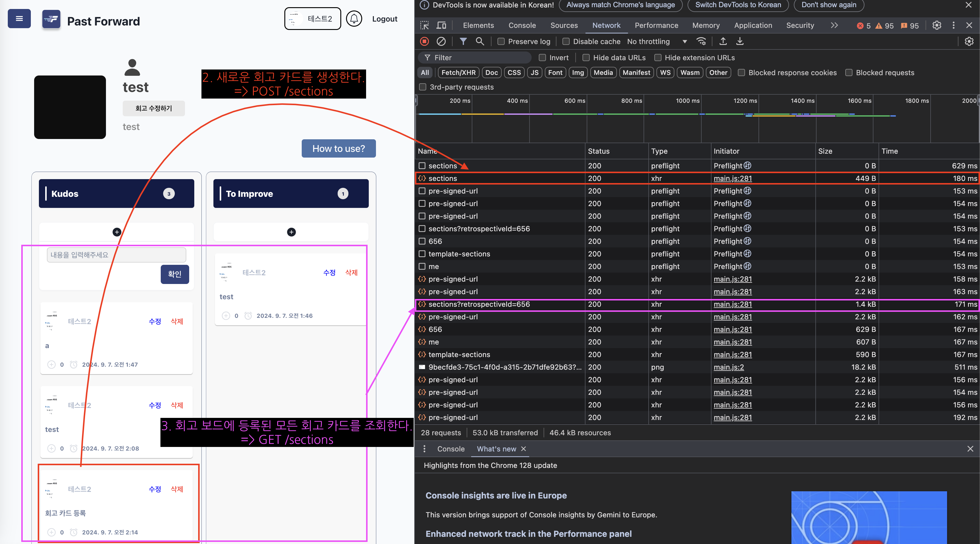Toggle Hide data URLs checkbox

(586, 58)
